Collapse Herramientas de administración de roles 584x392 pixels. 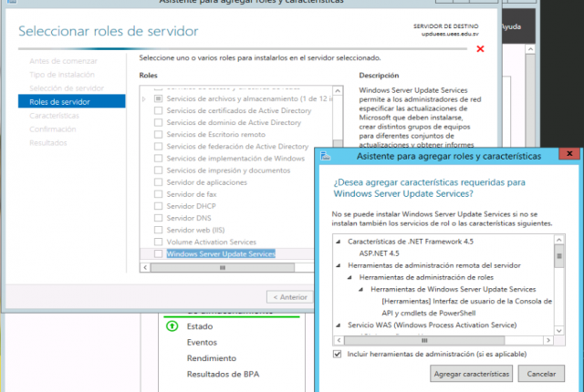(349, 277)
